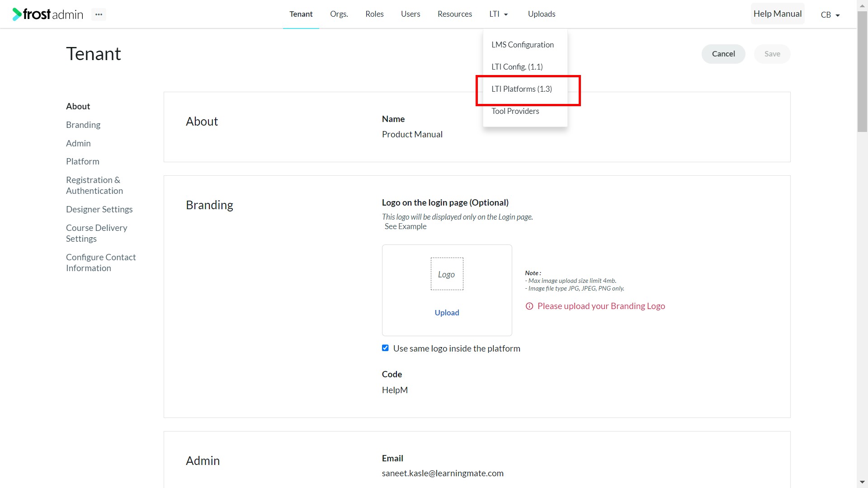Image resolution: width=868 pixels, height=488 pixels.
Task: Open the CB user account dropdown
Action: coord(830,14)
